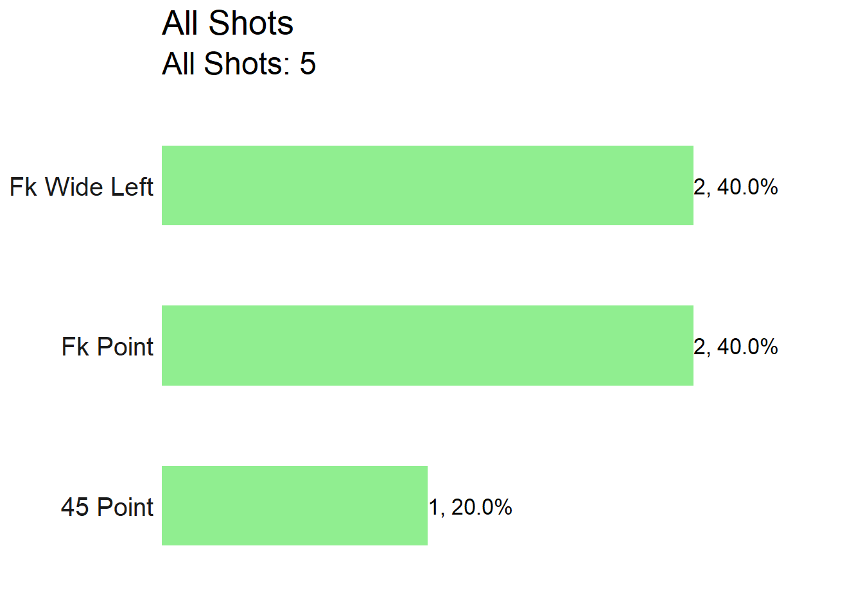The height and width of the screenshot is (616, 863).
Task: Click the 'Fk Point' axis label
Action: tap(107, 346)
